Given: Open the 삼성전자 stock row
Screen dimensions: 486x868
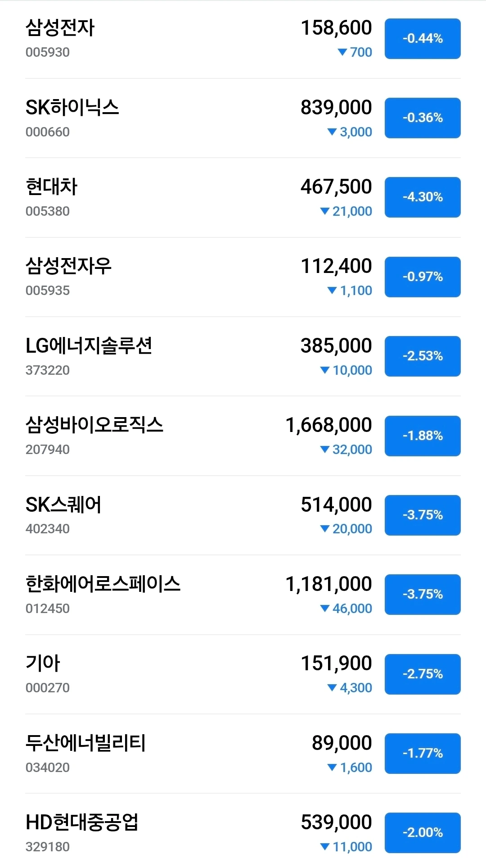Looking at the screenshot, I should (60, 28).
